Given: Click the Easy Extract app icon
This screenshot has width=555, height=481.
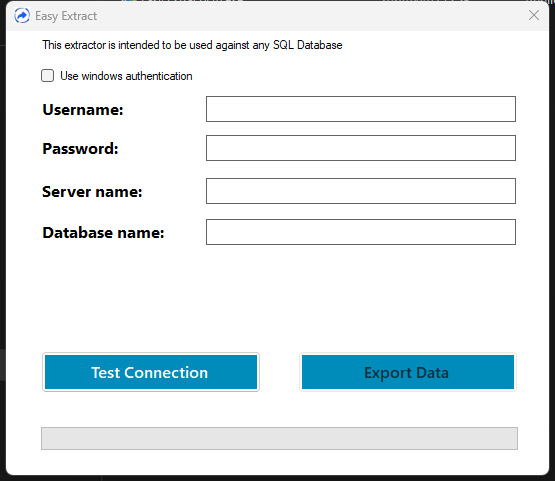Looking at the screenshot, I should click(22, 16).
